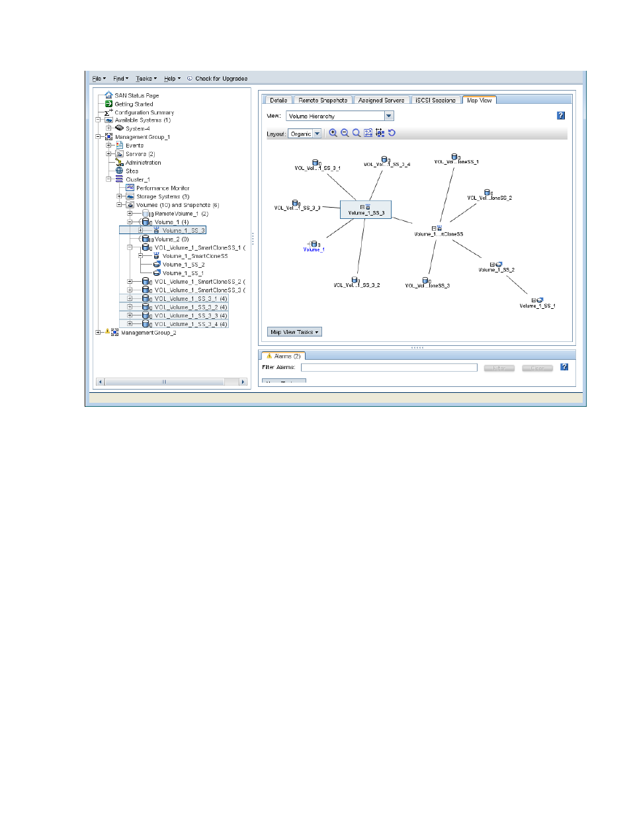Open the View Volume Hierarchy dropdown
The height and width of the screenshot is (840, 631).
tap(389, 116)
